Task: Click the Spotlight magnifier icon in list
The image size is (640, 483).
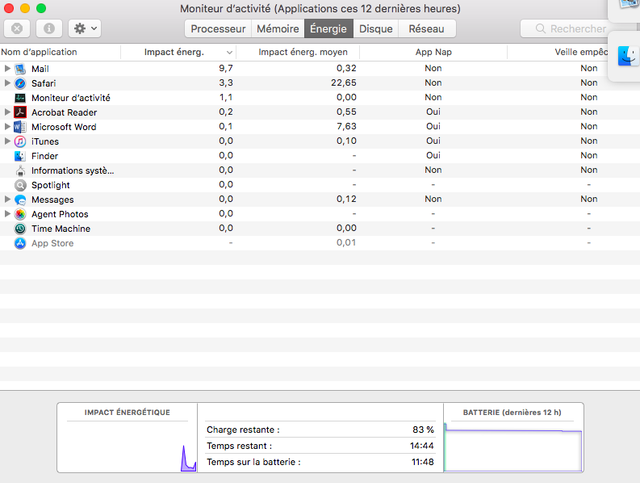Action: (20, 185)
